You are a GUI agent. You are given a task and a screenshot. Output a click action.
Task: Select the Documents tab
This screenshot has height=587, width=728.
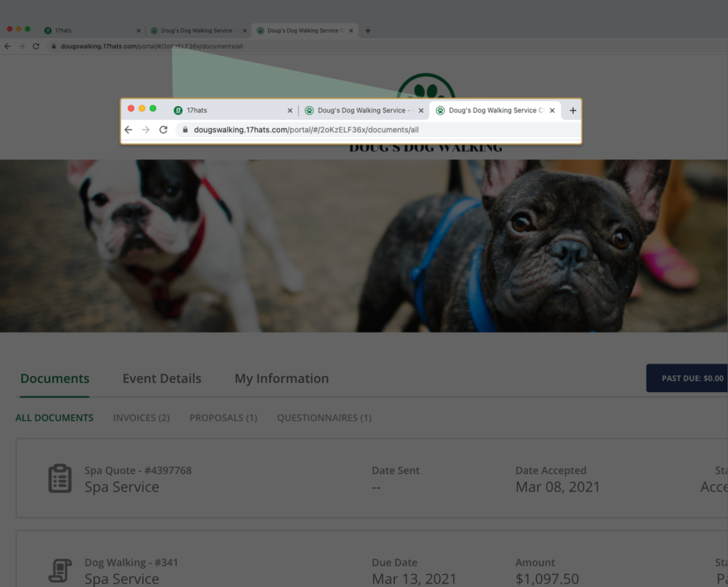coord(55,379)
